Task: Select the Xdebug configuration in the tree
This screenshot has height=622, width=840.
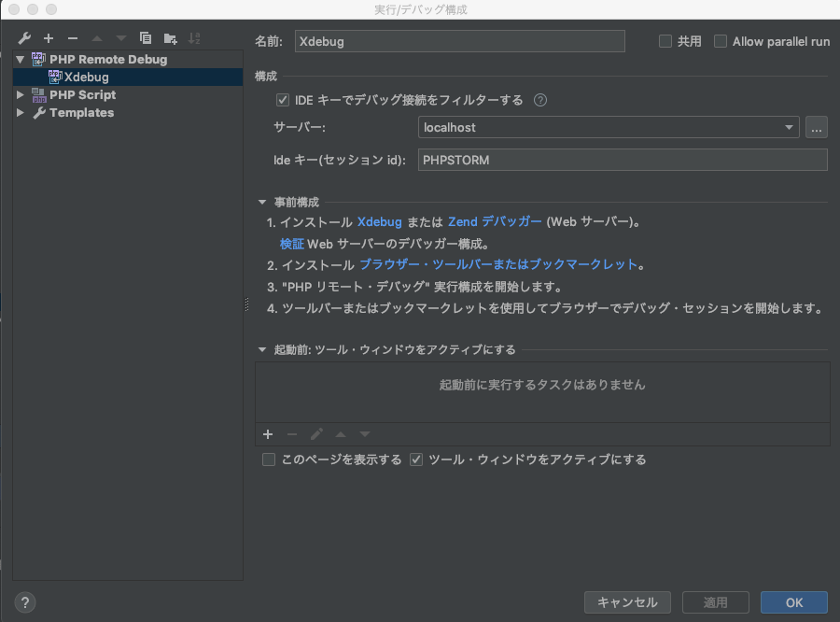Action: 86,77
